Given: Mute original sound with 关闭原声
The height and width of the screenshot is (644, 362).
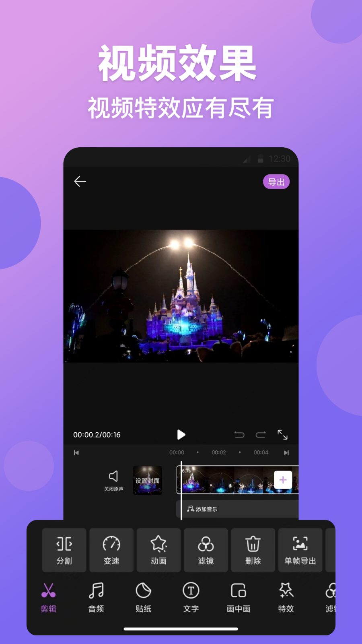Looking at the screenshot, I should (113, 481).
